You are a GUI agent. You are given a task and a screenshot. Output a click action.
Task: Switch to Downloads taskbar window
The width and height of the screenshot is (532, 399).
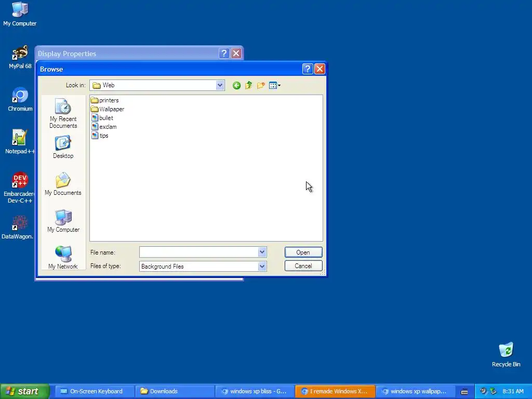point(175,392)
